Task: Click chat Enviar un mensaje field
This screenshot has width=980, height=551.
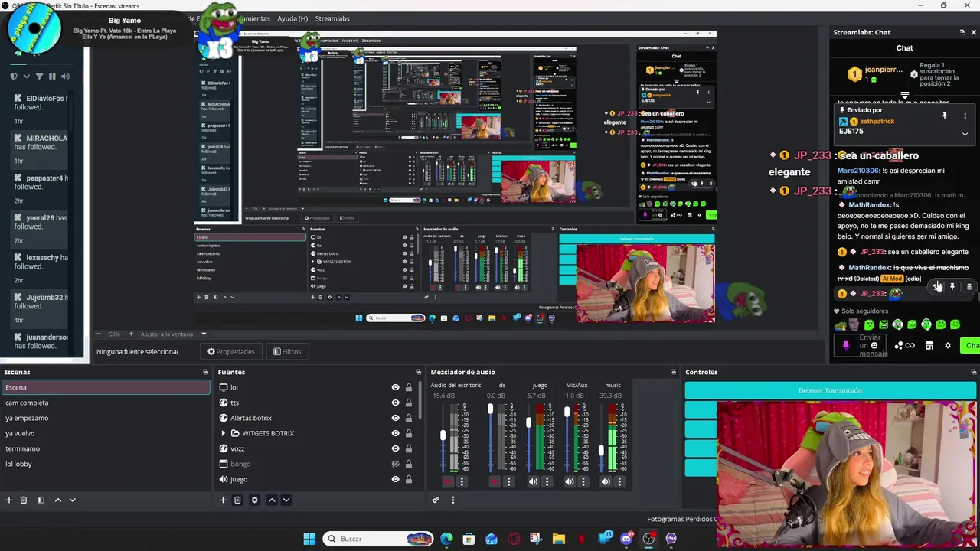Action: [x=870, y=346]
